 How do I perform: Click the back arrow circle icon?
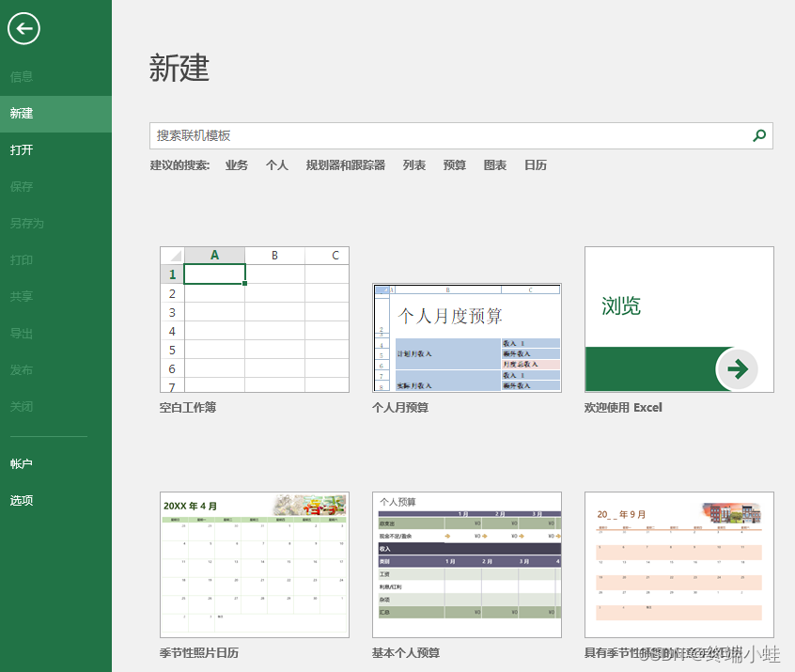(x=23, y=28)
